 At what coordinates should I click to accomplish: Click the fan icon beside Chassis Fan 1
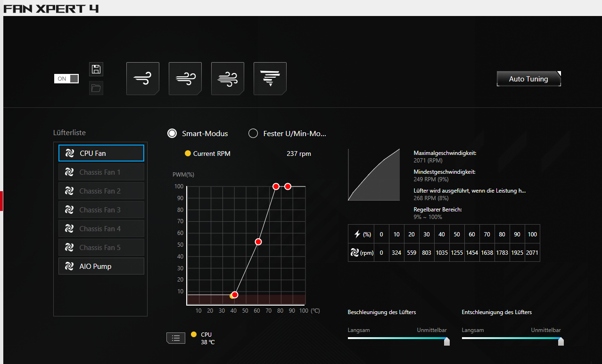click(x=69, y=172)
